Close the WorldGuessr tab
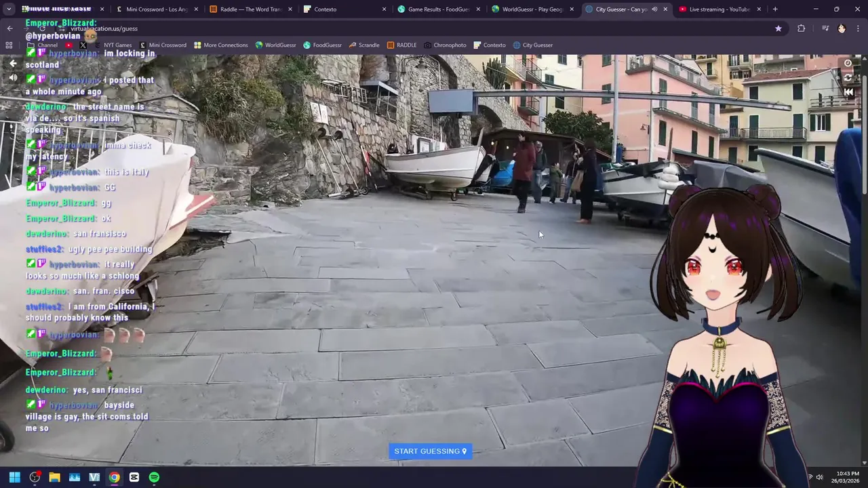The height and width of the screenshot is (488, 868). point(571,9)
